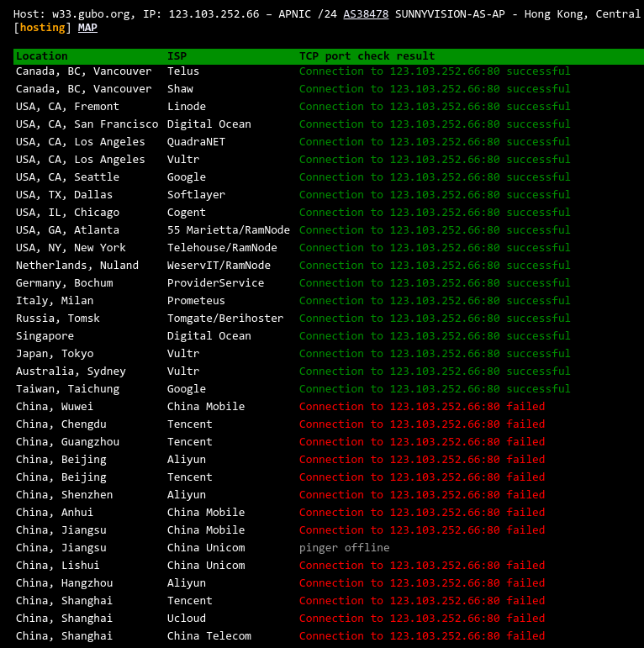Select 'Aliyun' in the Beijing row

click(x=187, y=460)
